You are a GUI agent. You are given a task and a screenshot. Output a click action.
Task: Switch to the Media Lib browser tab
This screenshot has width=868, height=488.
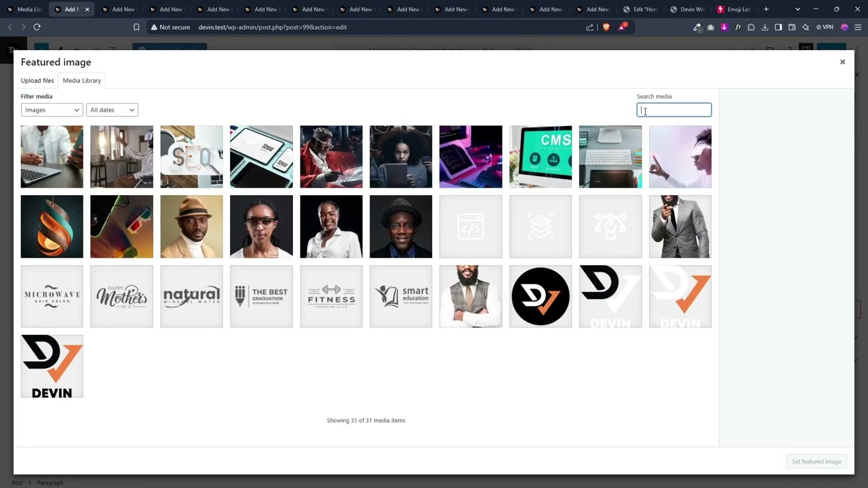tap(24, 9)
